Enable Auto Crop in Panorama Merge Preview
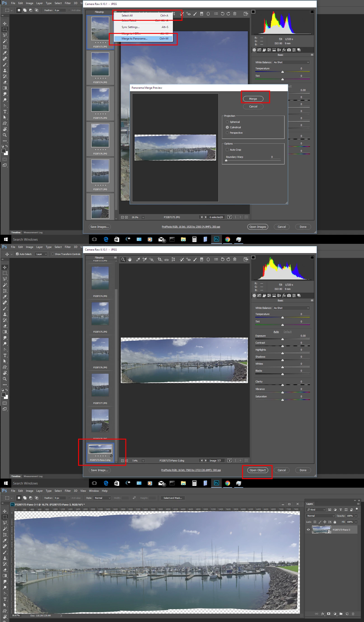 coord(227,150)
